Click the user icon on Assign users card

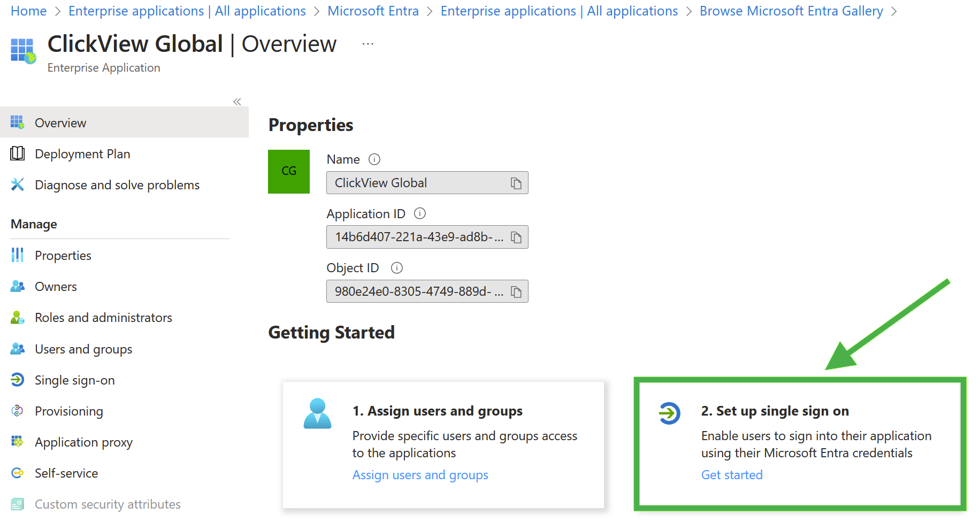point(317,413)
